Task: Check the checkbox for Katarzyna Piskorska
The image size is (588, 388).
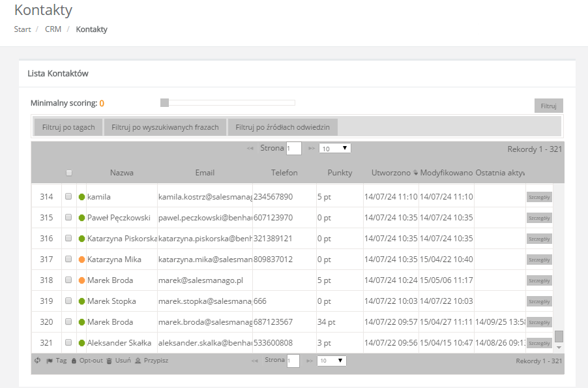Action: point(68,238)
